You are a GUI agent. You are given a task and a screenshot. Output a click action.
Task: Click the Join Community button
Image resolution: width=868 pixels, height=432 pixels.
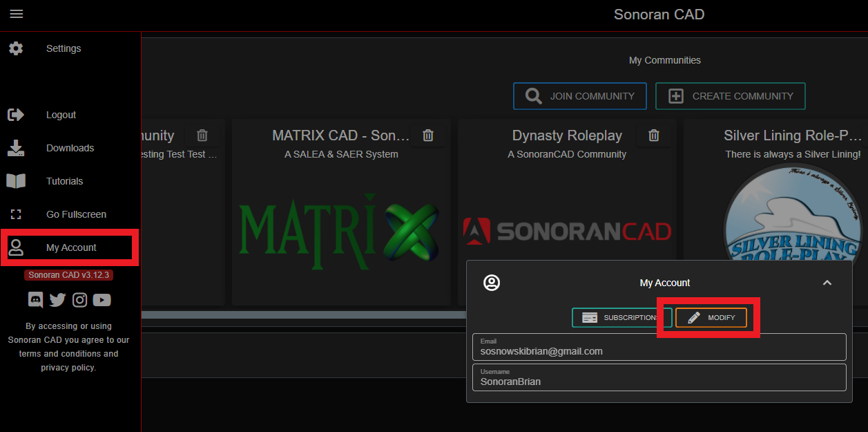[x=579, y=96]
